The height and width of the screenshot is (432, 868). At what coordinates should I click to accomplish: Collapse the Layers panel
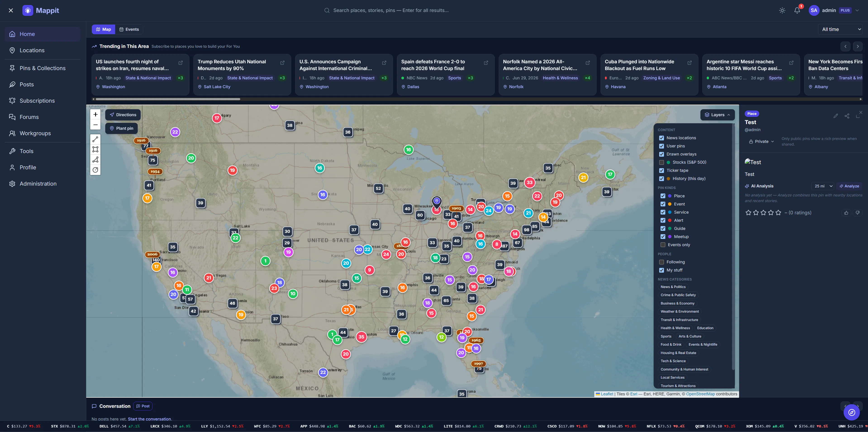click(717, 115)
